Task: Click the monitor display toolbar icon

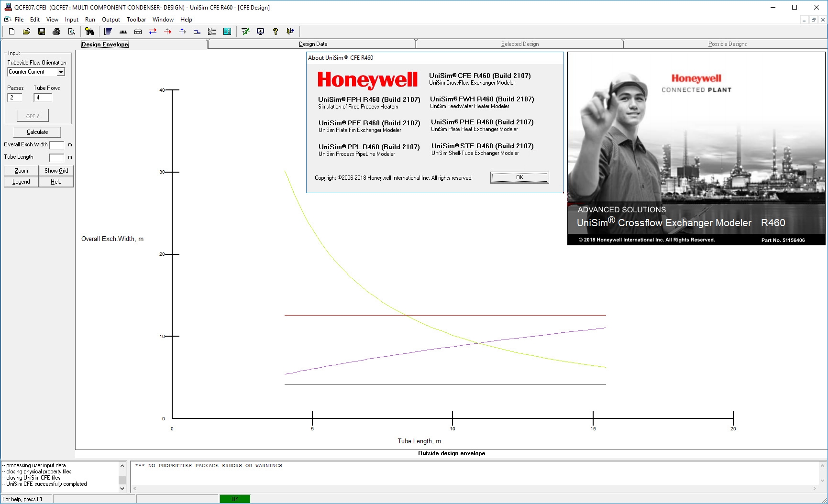Action: tap(260, 32)
